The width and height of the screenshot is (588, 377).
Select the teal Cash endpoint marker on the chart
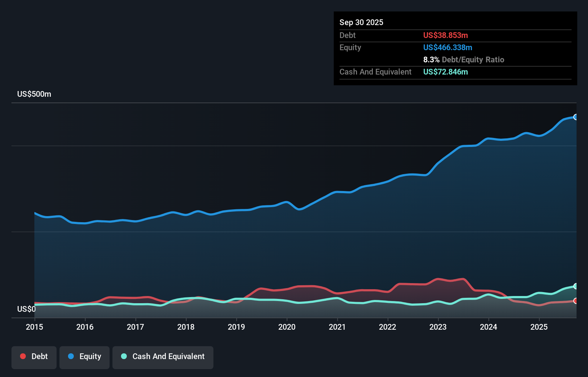pyautogui.click(x=575, y=286)
